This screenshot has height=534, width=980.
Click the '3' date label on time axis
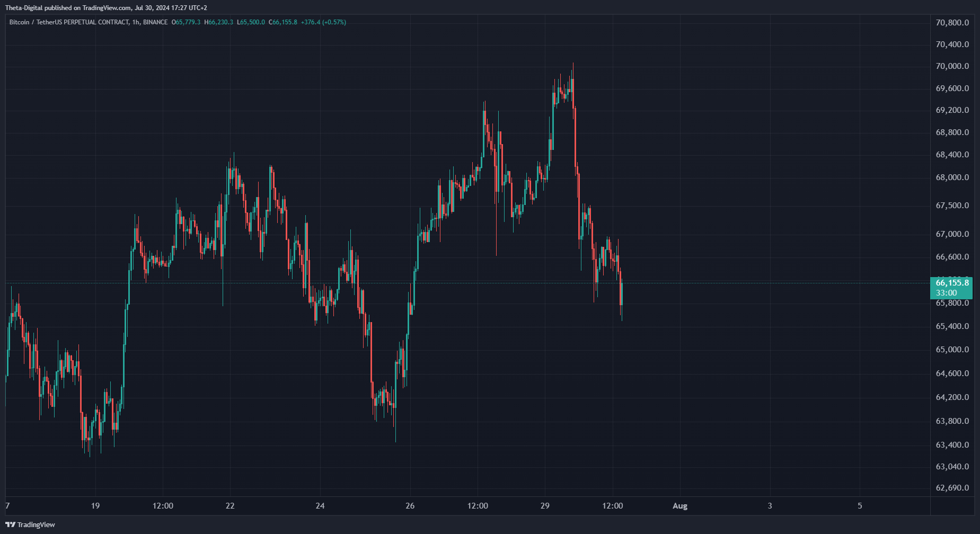[x=770, y=506]
